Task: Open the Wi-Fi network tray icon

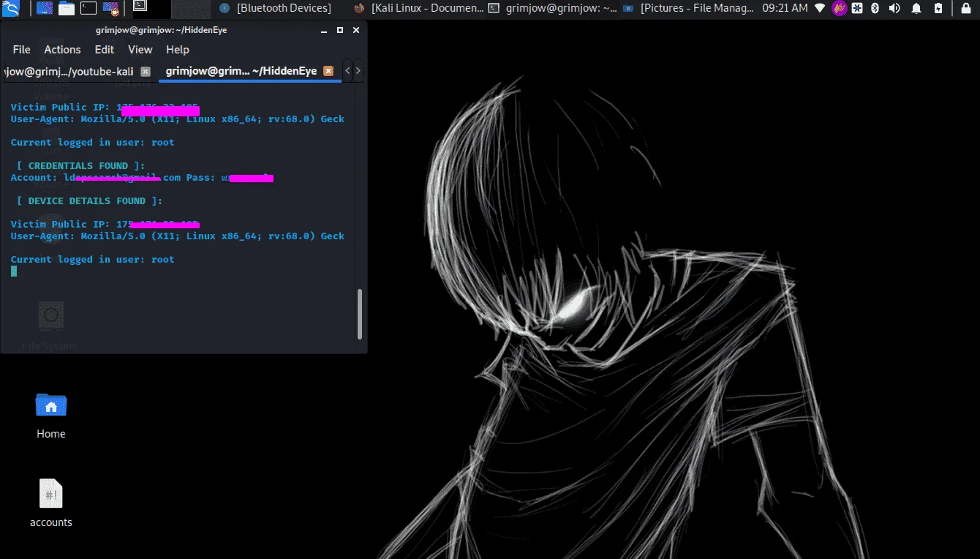Action: (820, 9)
